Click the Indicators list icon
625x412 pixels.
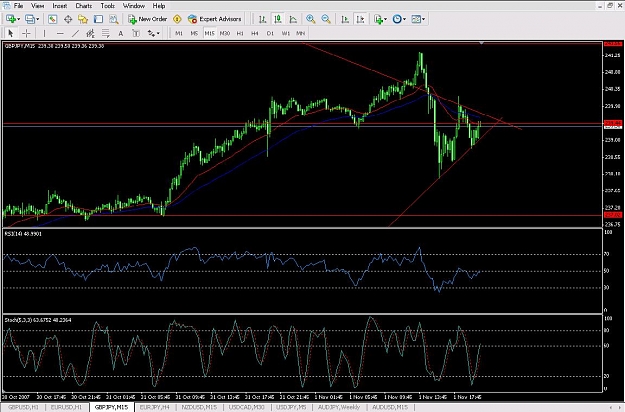pyautogui.click(x=378, y=19)
